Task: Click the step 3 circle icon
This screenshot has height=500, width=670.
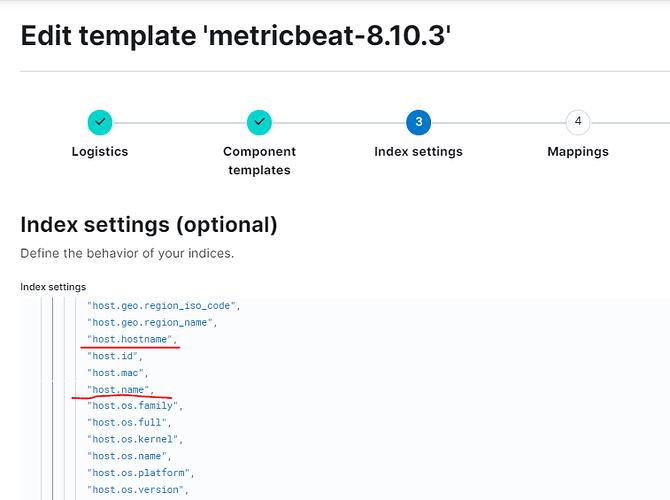Action: (x=419, y=123)
